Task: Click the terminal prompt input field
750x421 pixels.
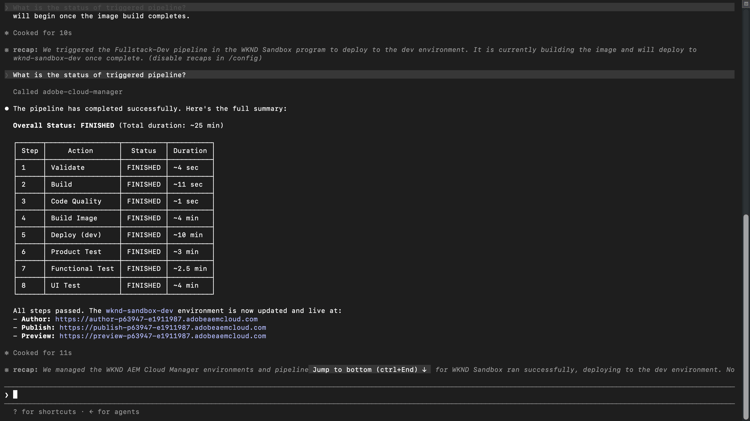Action: coord(369,395)
